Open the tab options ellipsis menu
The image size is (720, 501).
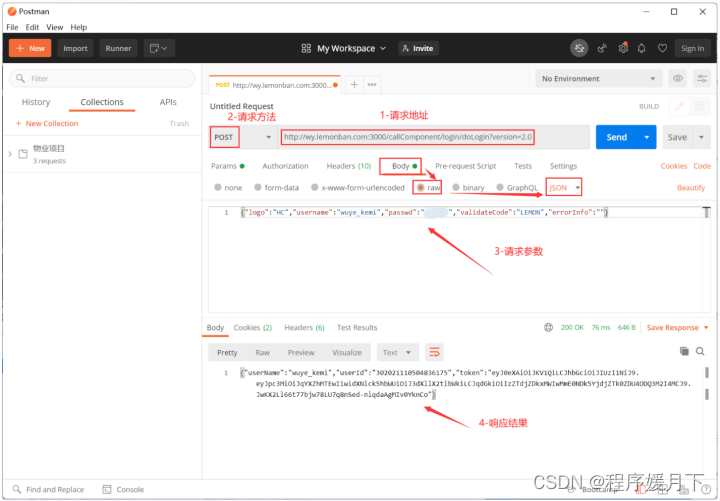pyautogui.click(x=372, y=84)
